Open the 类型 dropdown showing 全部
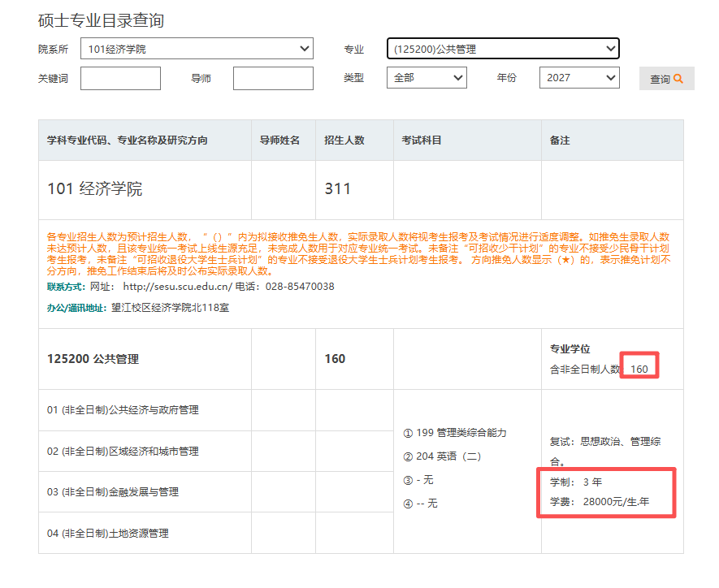Image resolution: width=719 pixels, height=588 pixels. click(427, 78)
